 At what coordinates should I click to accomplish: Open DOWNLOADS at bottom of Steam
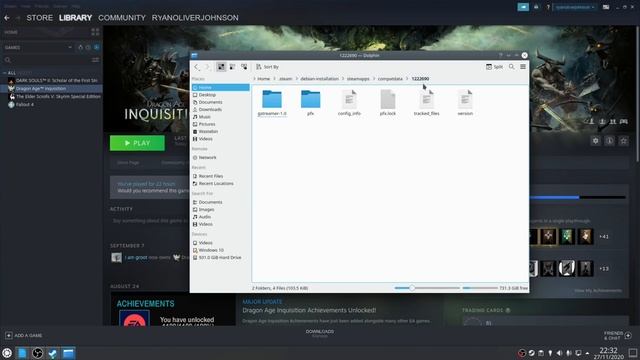point(320,333)
